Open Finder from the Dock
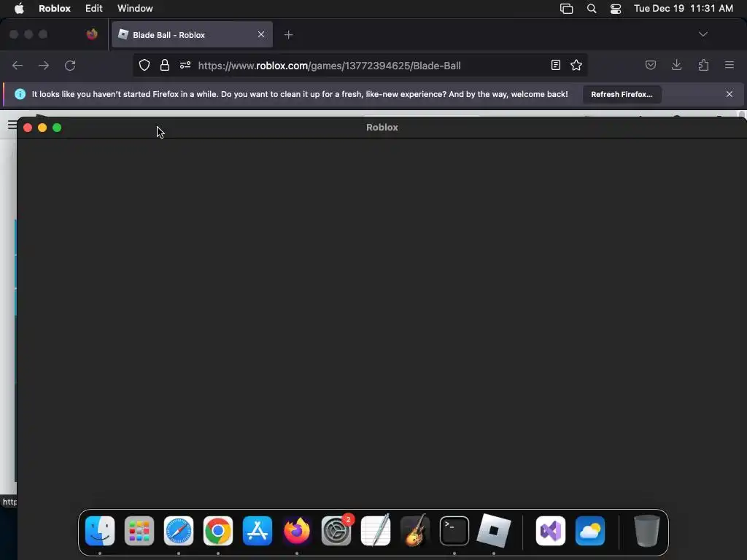The width and height of the screenshot is (747, 560). click(x=100, y=531)
